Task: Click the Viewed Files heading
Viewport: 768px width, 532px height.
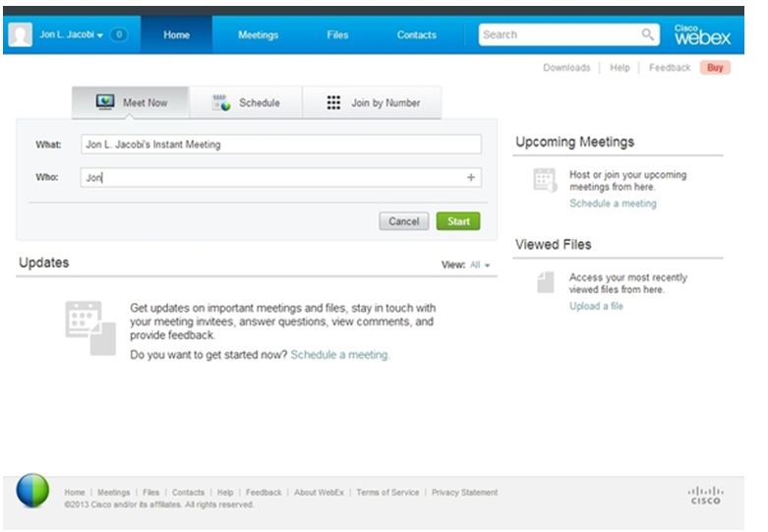Action: pyautogui.click(x=553, y=245)
